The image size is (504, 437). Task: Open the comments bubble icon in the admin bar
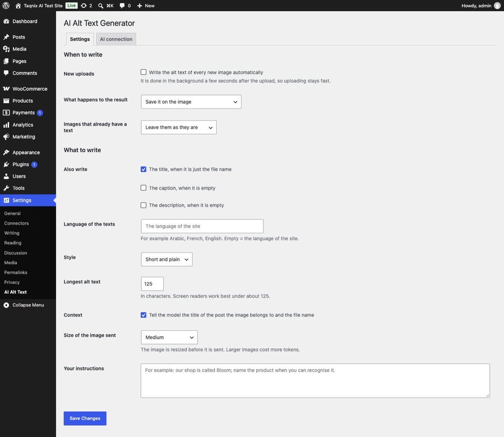[x=122, y=5]
